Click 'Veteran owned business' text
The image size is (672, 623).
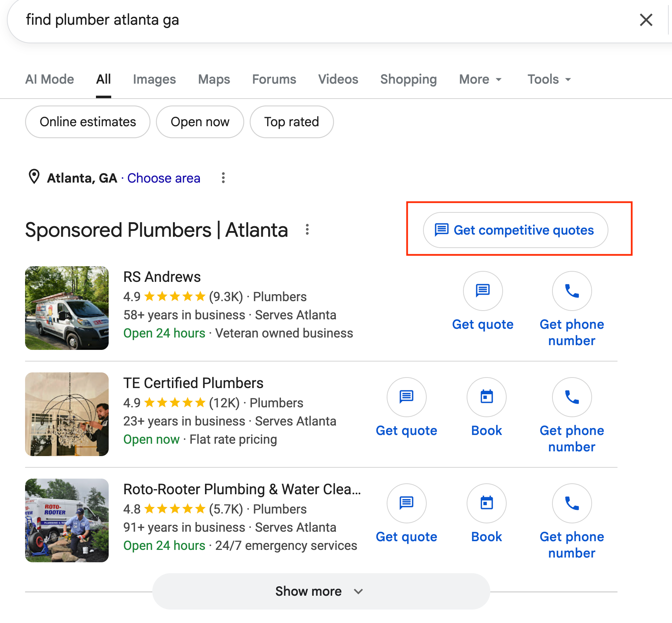click(x=284, y=333)
